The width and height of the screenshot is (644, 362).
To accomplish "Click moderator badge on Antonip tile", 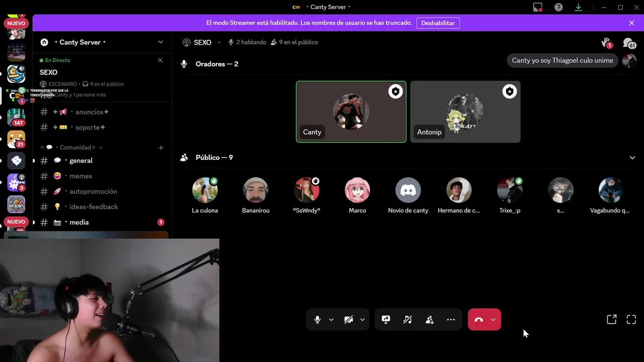I will (x=510, y=92).
